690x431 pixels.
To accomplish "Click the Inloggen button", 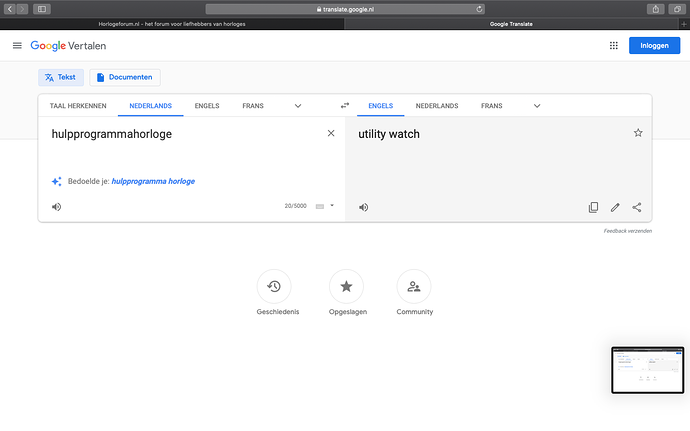I will [654, 45].
